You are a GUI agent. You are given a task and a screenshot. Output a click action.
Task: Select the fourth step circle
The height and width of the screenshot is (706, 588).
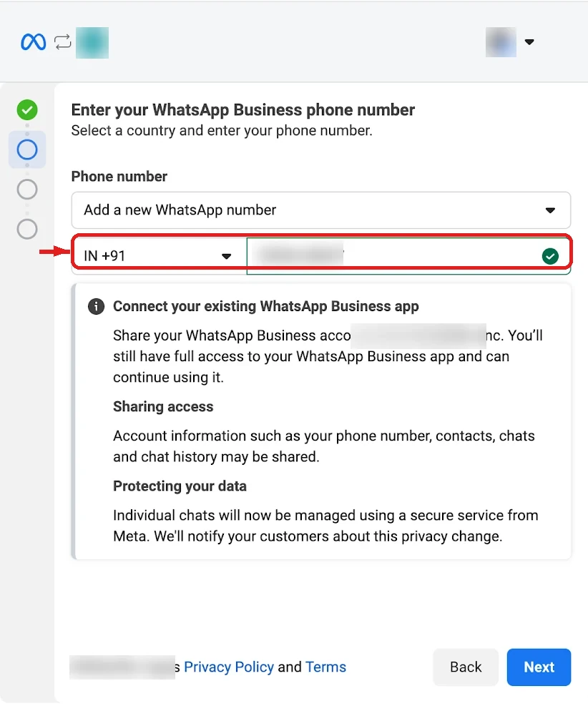click(27, 229)
